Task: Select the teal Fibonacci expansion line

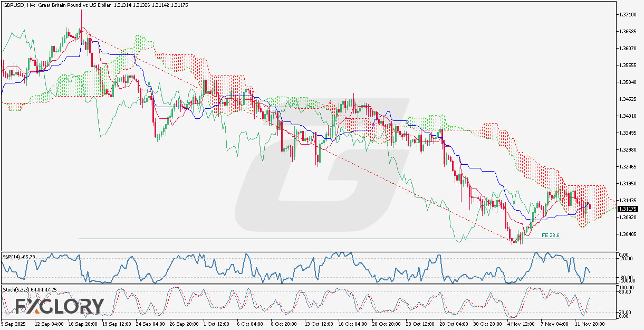Action: click(316, 239)
